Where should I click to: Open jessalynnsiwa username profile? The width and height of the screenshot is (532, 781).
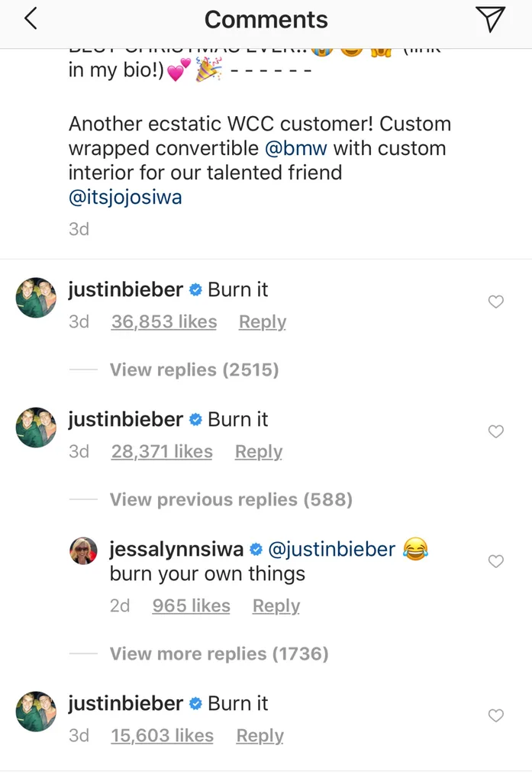[x=176, y=549]
